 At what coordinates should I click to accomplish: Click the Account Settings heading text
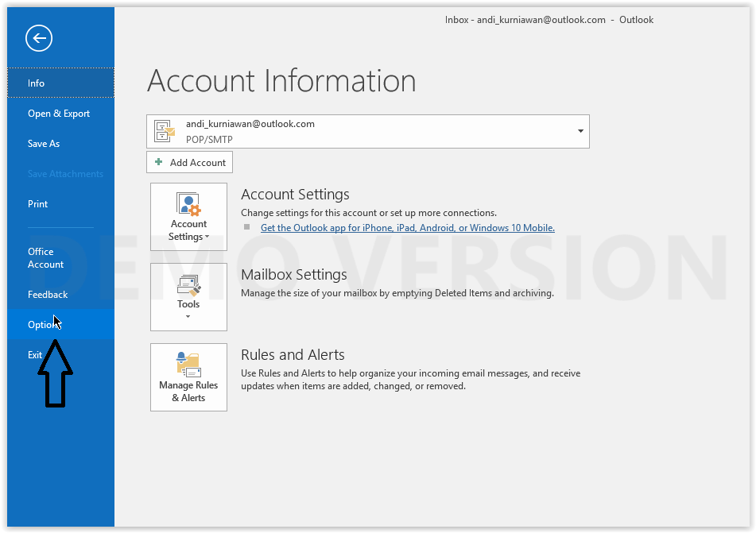295,194
